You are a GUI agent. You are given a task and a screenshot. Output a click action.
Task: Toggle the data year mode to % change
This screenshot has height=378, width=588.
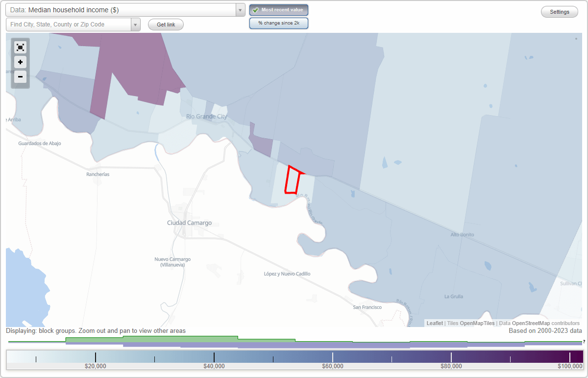[279, 23]
